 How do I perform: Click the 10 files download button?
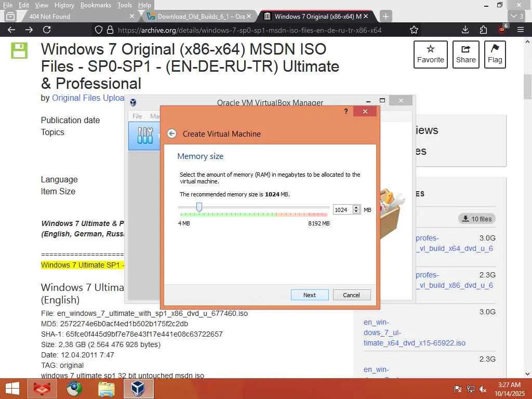[477, 219]
